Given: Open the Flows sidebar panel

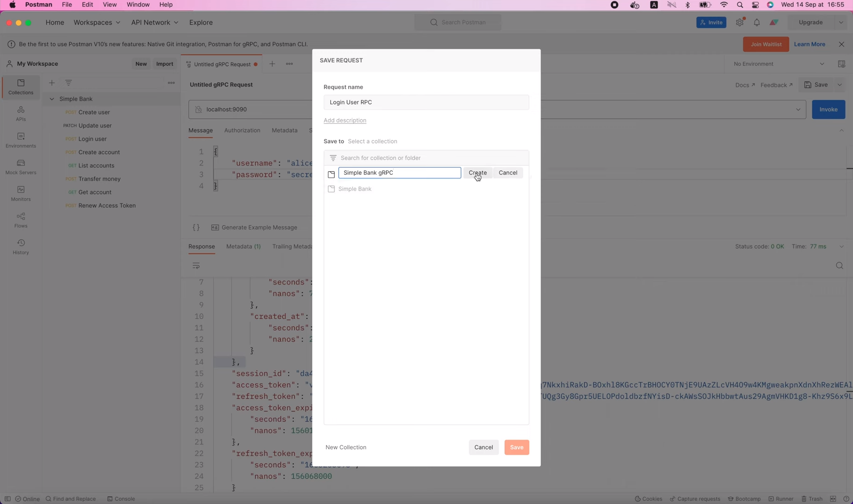Looking at the screenshot, I should [x=21, y=220].
